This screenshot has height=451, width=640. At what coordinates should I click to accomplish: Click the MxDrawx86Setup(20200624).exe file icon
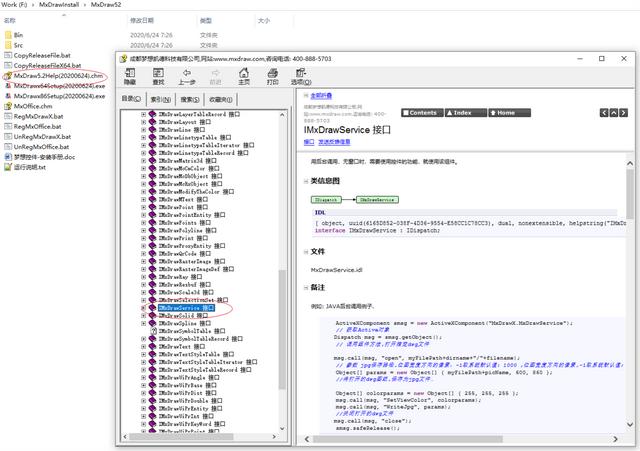pyautogui.click(x=8, y=96)
